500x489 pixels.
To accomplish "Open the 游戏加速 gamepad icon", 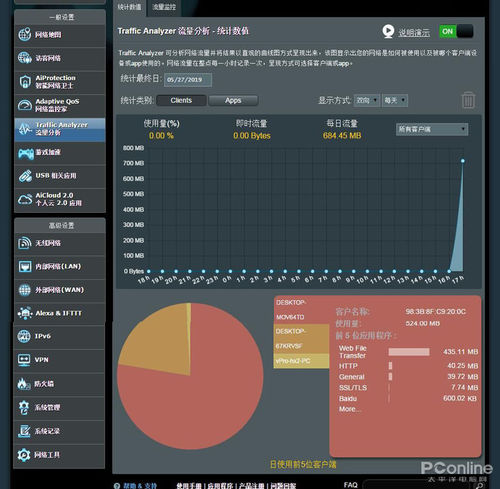I will point(25,153).
